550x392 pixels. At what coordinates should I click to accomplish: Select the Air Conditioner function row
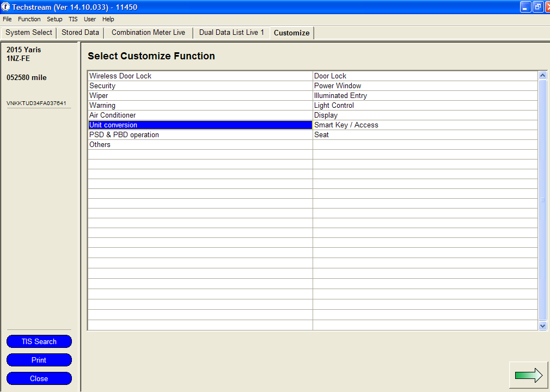(x=113, y=115)
